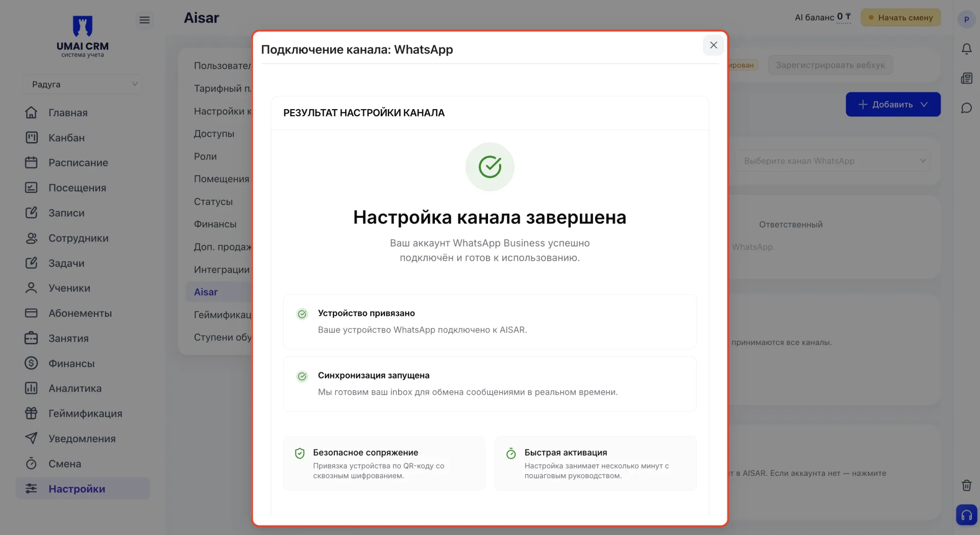This screenshot has height=535, width=980.
Task: Click the Уведомления paper plane icon
Action: tap(31, 438)
